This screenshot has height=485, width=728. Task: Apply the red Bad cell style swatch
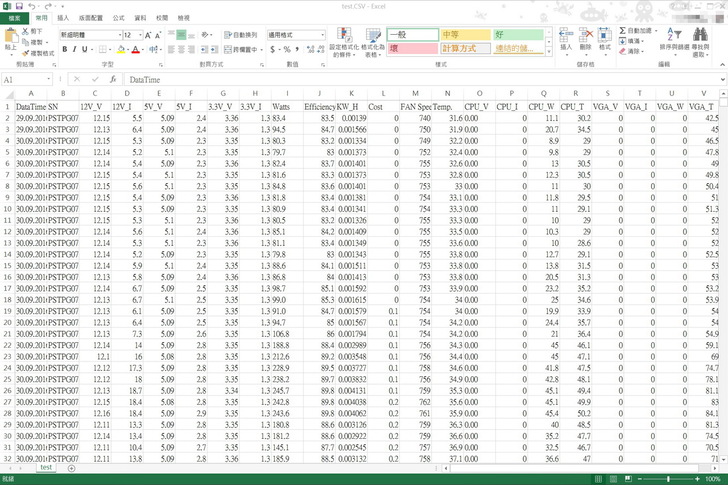coord(411,47)
